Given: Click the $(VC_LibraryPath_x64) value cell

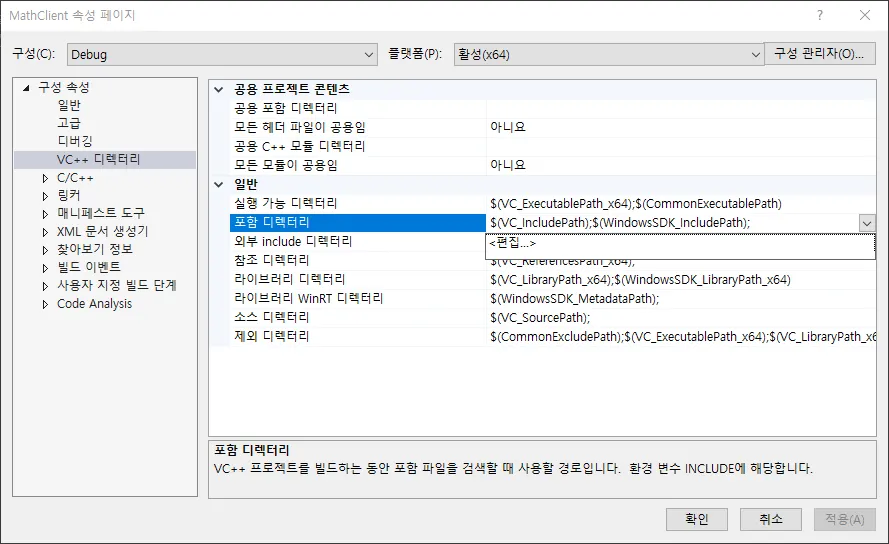Looking at the screenshot, I should tap(680, 280).
